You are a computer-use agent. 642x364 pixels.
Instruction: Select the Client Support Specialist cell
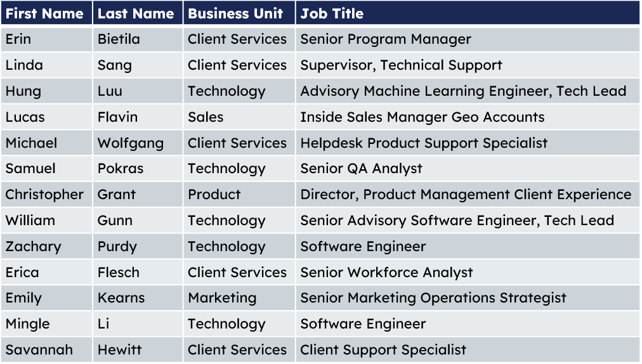tap(468, 349)
